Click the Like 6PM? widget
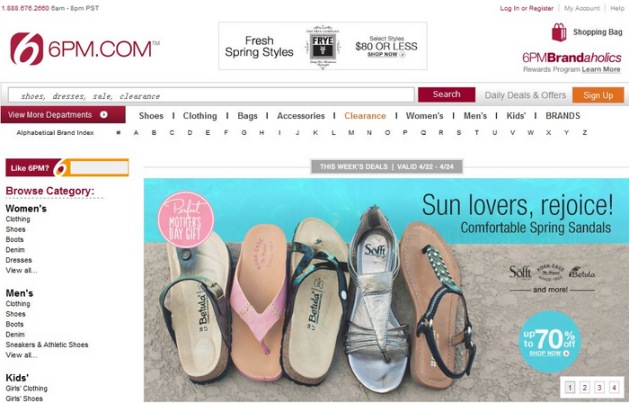Image resolution: width=629 pixels, height=403 pixels. pos(67,168)
